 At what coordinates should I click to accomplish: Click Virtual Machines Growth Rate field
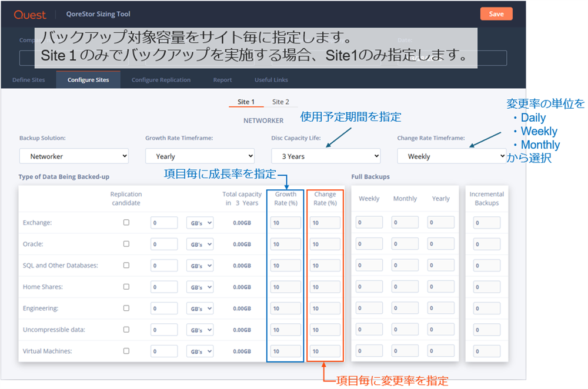(285, 351)
